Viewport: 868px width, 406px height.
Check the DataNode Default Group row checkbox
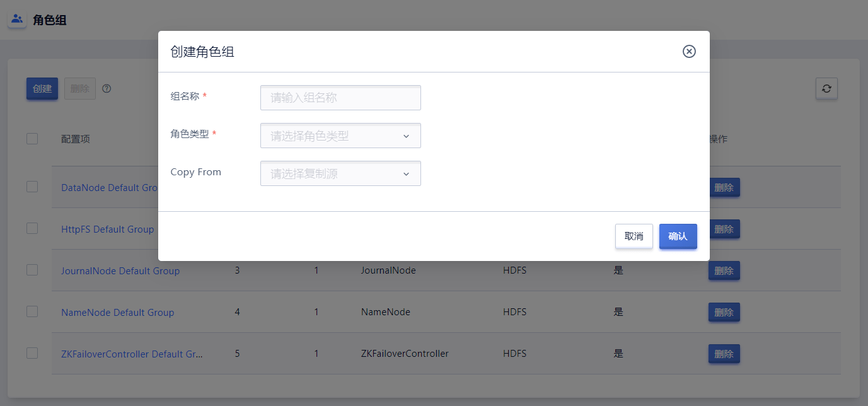(32, 187)
